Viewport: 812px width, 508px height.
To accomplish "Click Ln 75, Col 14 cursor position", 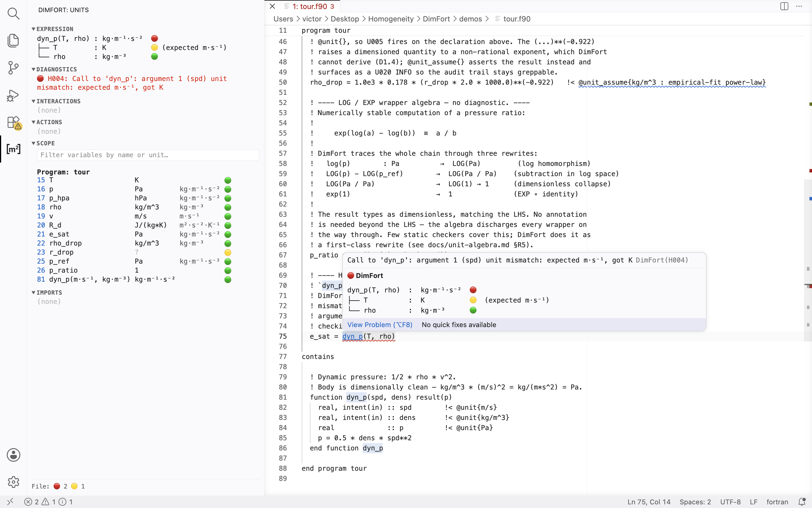I will click(x=648, y=502).
